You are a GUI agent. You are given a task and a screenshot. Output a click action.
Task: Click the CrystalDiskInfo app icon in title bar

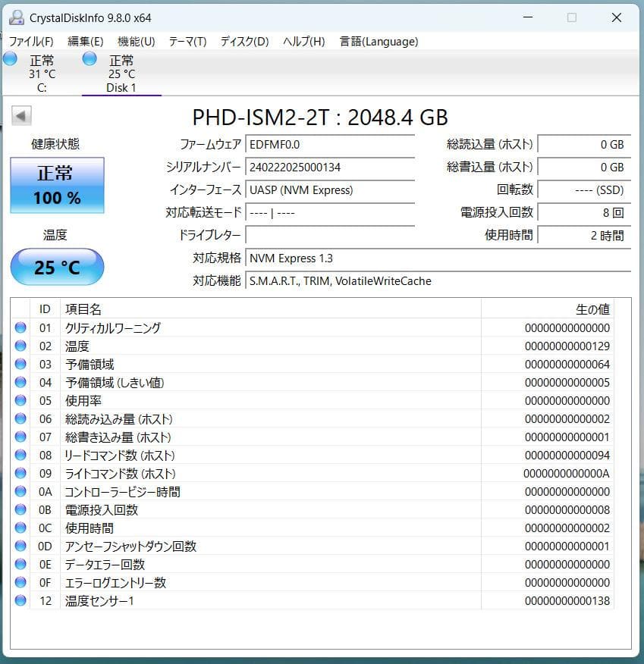17,17
